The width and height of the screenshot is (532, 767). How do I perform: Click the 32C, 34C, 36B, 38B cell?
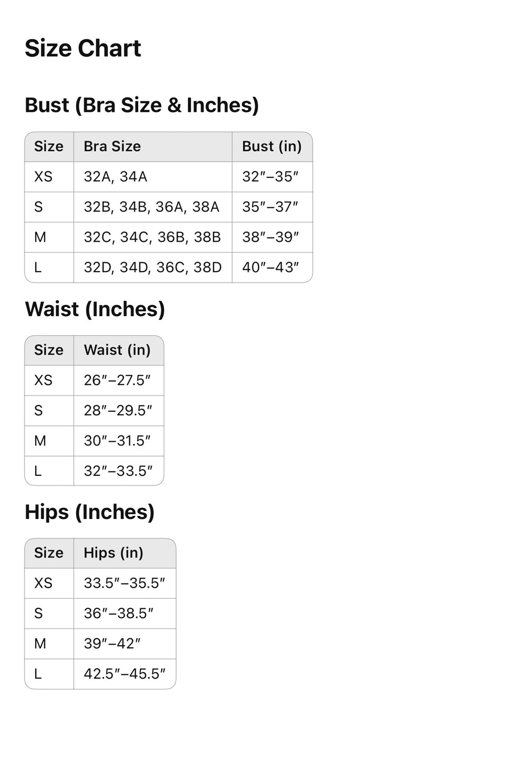(x=152, y=237)
